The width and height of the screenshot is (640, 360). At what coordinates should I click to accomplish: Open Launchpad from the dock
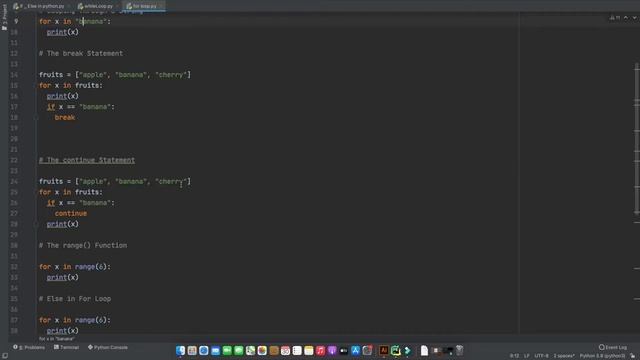[192, 350]
